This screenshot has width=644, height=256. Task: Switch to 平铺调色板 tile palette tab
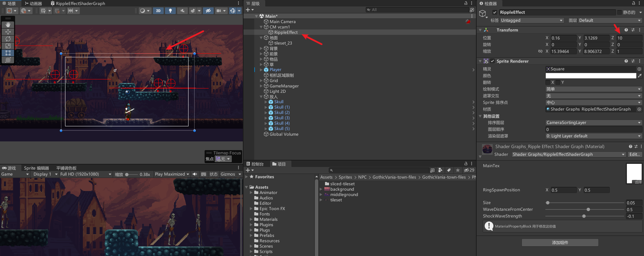pos(66,168)
